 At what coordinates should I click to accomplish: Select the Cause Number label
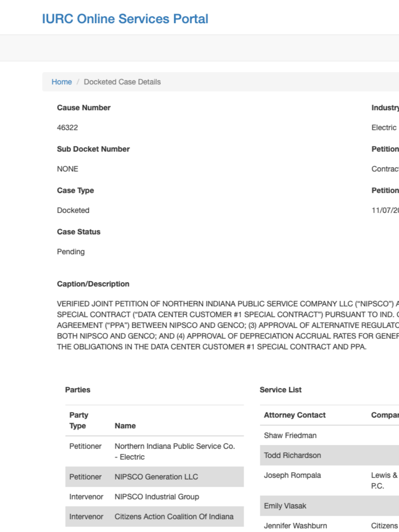pyautogui.click(x=84, y=107)
